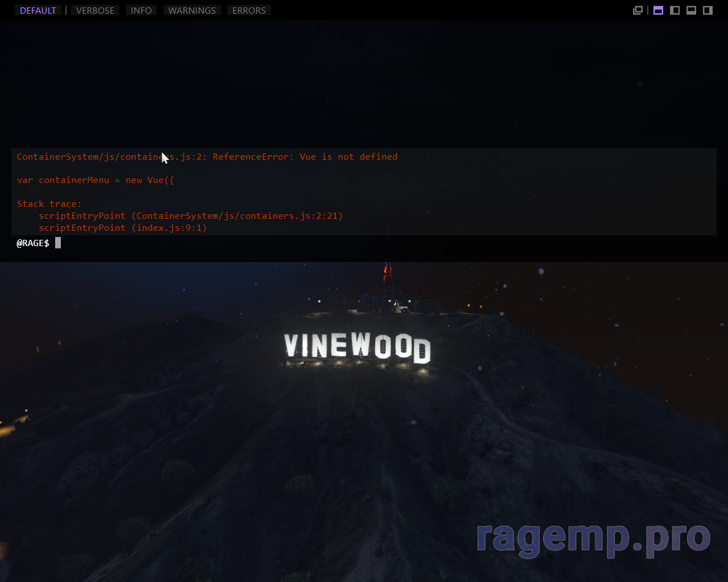Click the index.js:9:1 stack trace entry

coord(123,228)
